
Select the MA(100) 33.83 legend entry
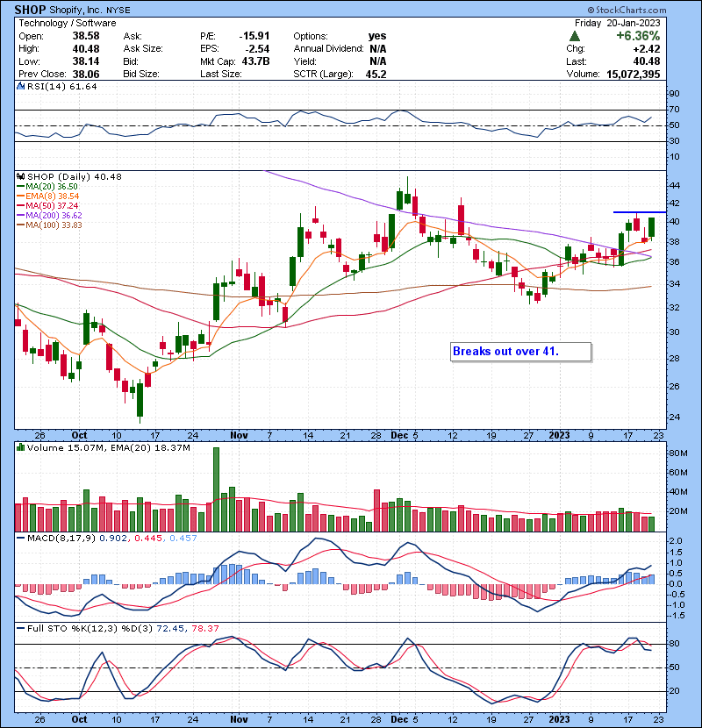(x=49, y=225)
